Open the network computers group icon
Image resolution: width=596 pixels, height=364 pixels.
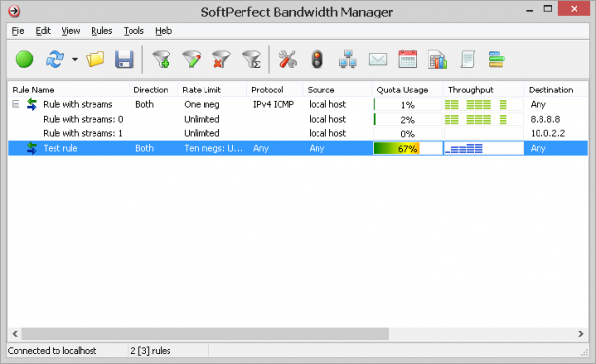pyautogui.click(x=348, y=59)
